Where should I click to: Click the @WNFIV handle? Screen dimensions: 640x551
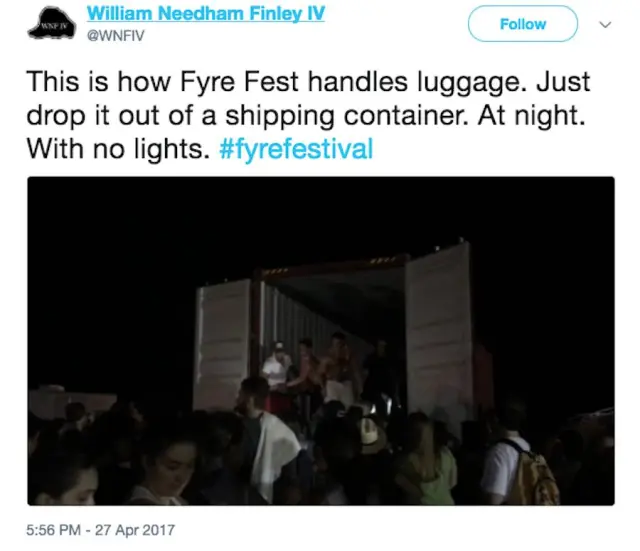pos(116,36)
